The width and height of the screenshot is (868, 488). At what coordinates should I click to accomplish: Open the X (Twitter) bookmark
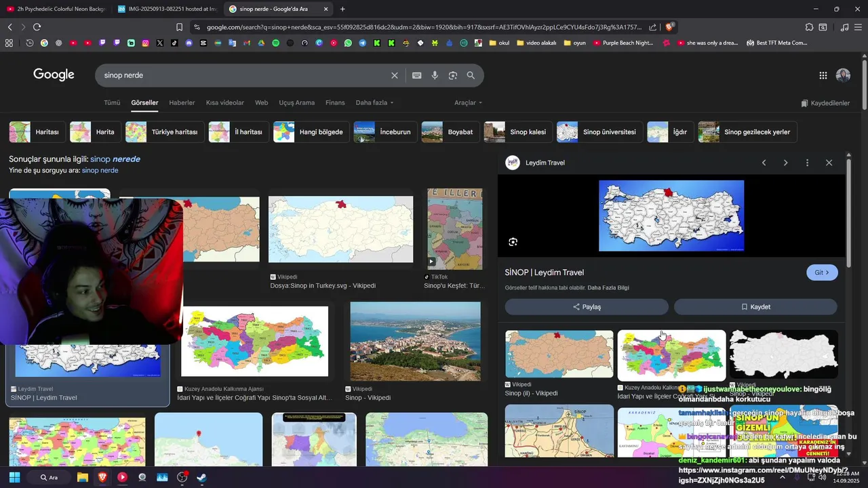(160, 43)
